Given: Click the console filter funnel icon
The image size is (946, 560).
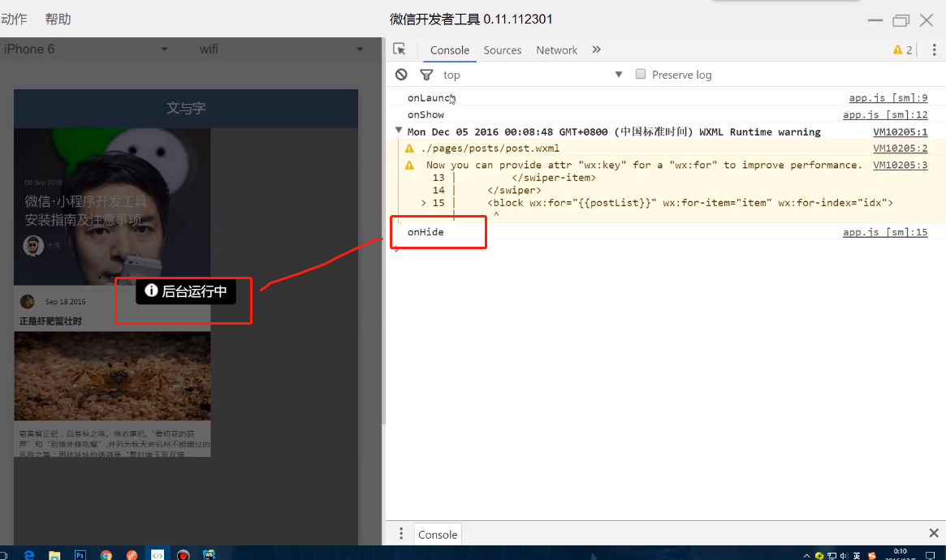Looking at the screenshot, I should click(426, 74).
